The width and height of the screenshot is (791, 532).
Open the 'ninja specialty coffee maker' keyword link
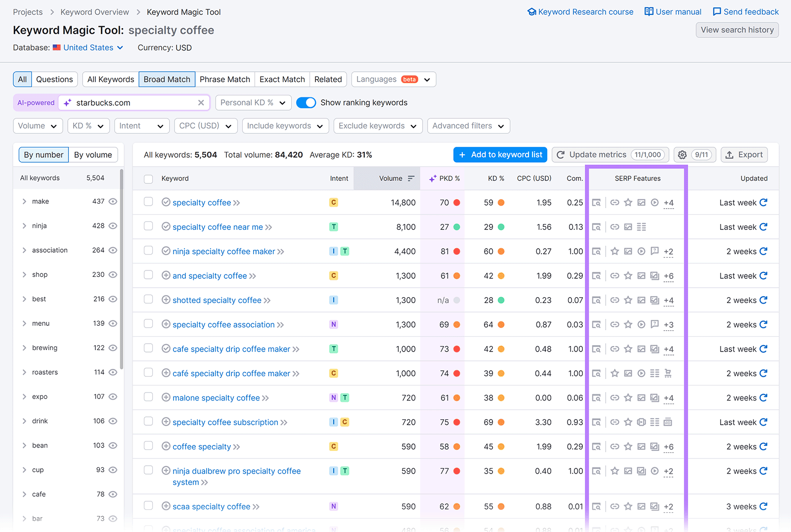[x=223, y=251]
